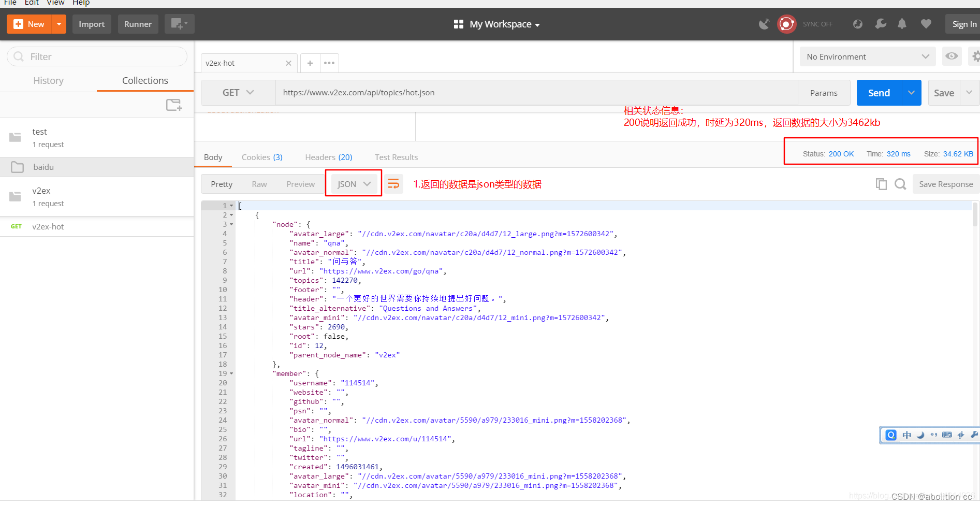
Task: Collapse the JSON fold arrow at line 2
Action: pos(231,215)
